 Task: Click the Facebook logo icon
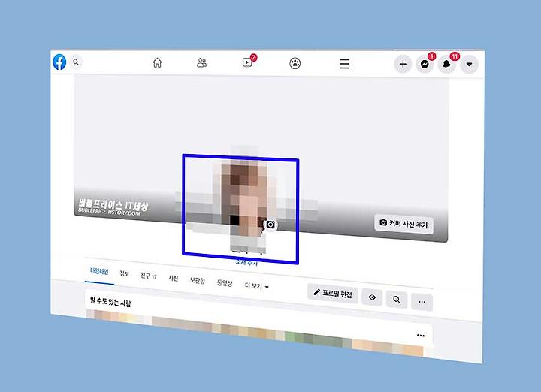59,62
